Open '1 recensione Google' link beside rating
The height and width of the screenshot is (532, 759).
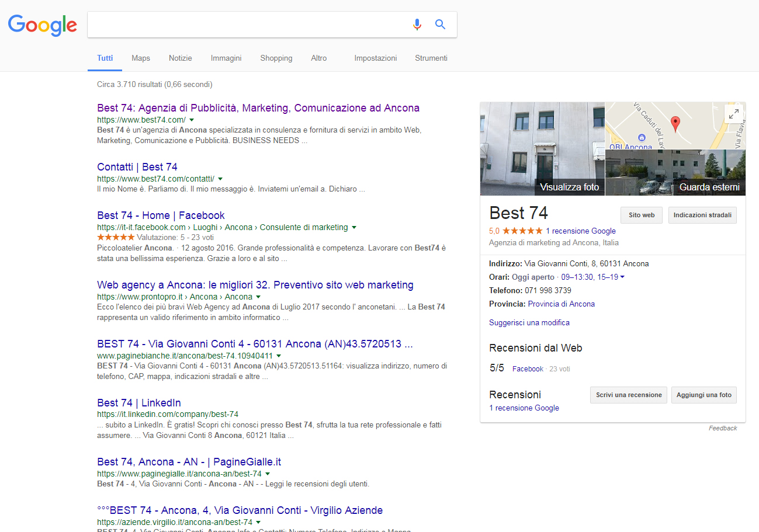(581, 231)
